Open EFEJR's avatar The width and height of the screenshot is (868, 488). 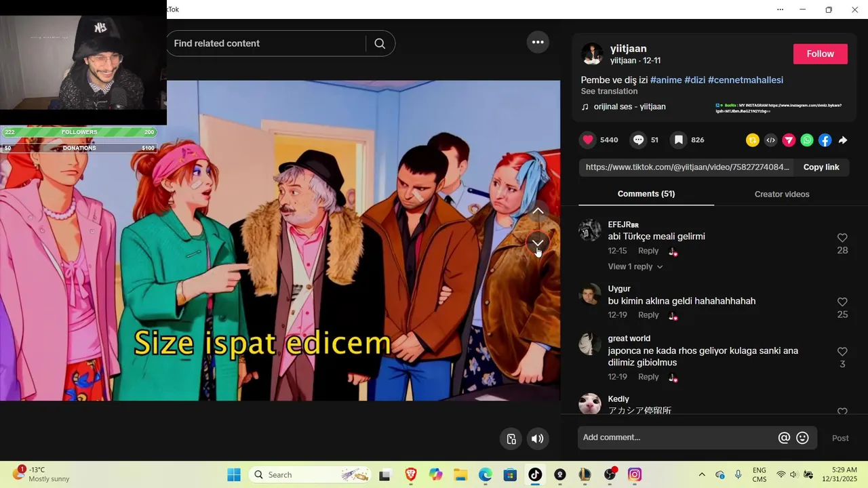[590, 230]
